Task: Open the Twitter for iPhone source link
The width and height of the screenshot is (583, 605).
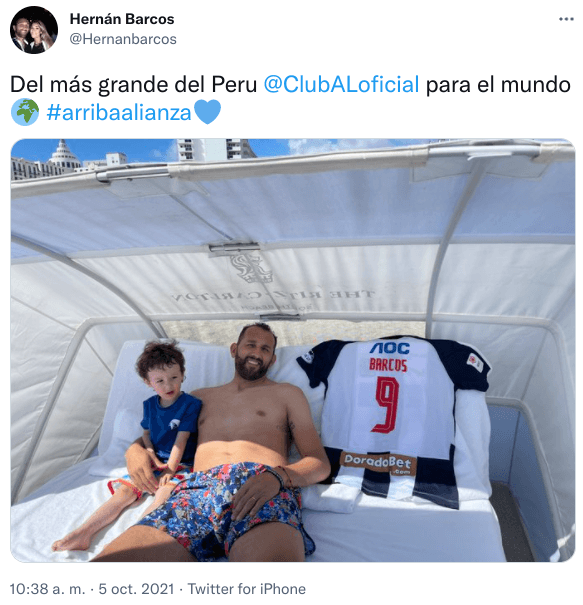Action: [247, 589]
